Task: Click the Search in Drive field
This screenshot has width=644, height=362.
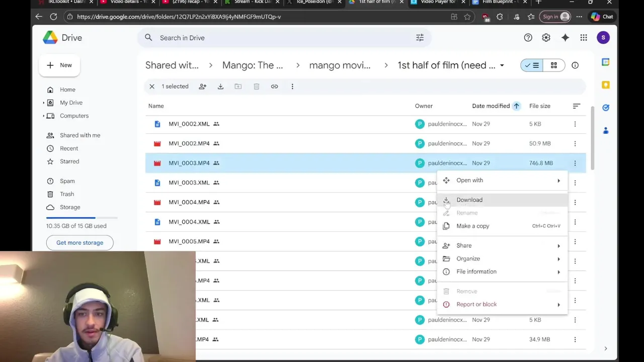Action: tap(284, 38)
